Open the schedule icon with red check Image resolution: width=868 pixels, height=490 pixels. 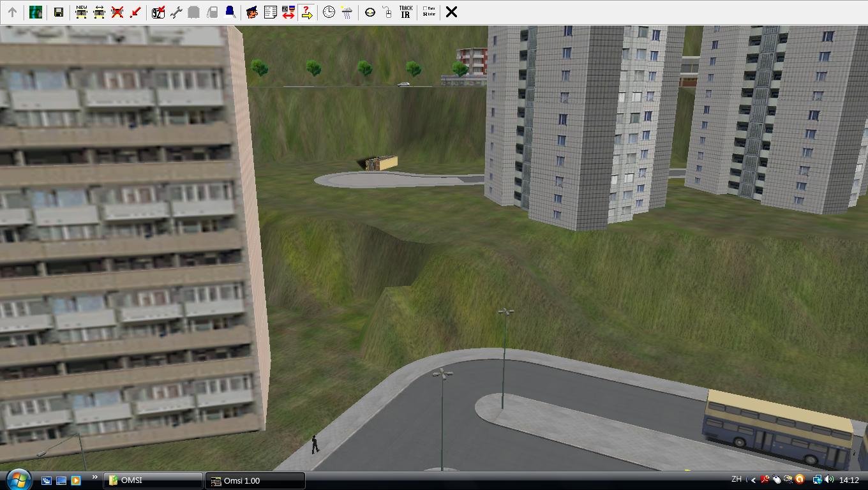(x=158, y=12)
